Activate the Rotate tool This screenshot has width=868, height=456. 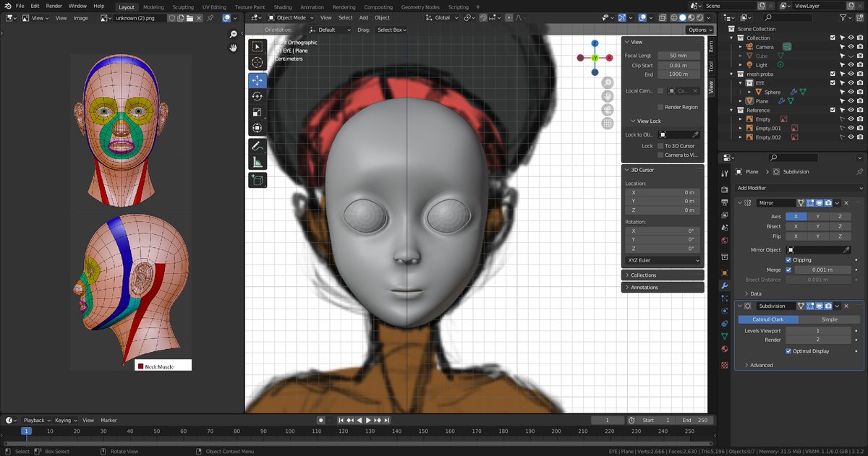[258, 96]
